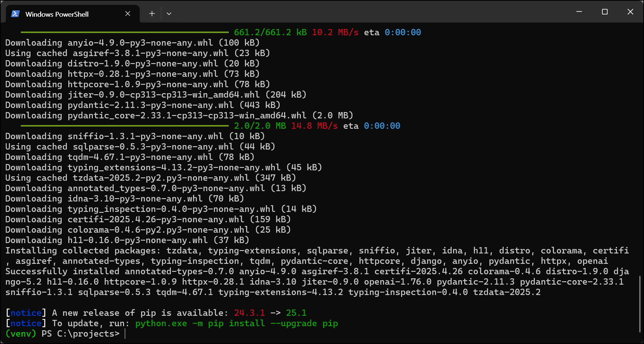Click the line 'Downloading jiter-0.9.0-cp313-cp313-win_amd64.whl'

pos(156,95)
